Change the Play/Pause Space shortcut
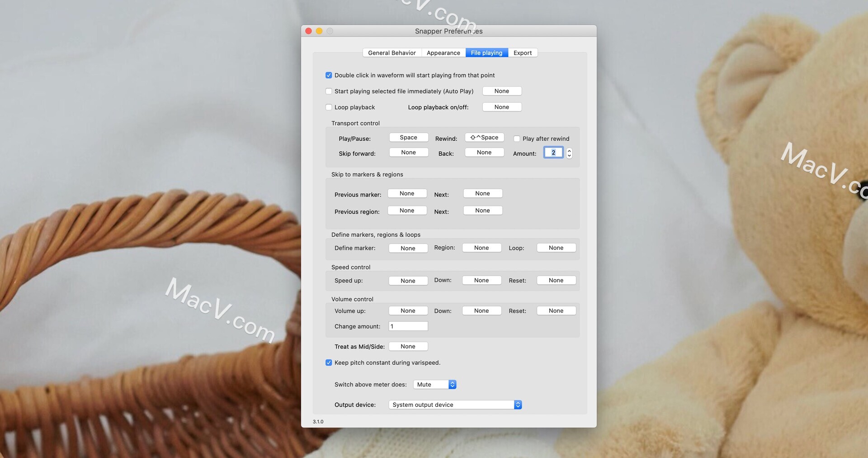 coord(409,138)
